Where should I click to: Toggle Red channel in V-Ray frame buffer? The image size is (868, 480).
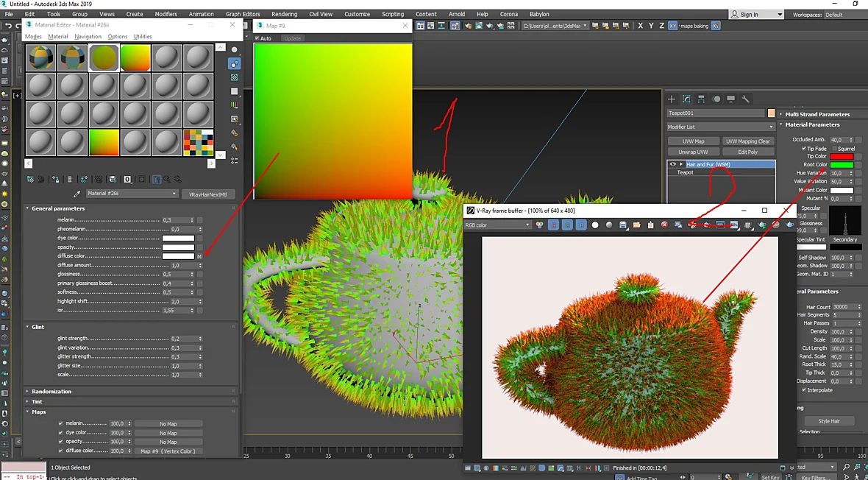(554, 225)
